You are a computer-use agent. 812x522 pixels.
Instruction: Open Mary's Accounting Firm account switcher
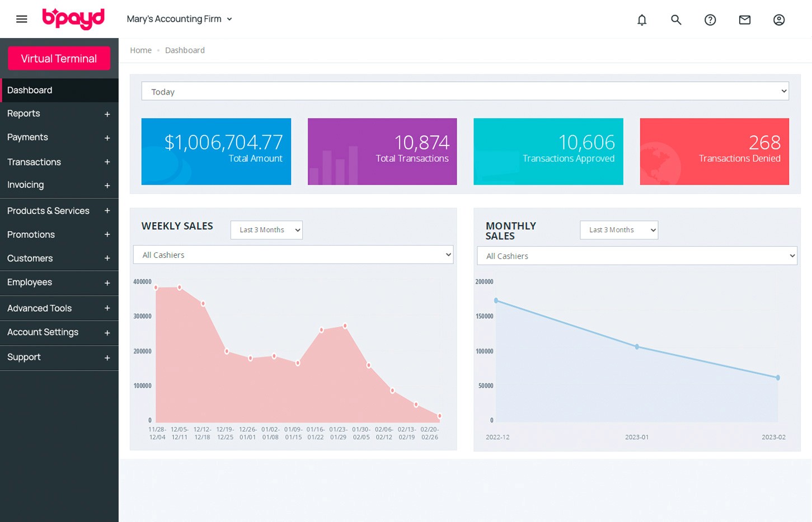(x=179, y=19)
